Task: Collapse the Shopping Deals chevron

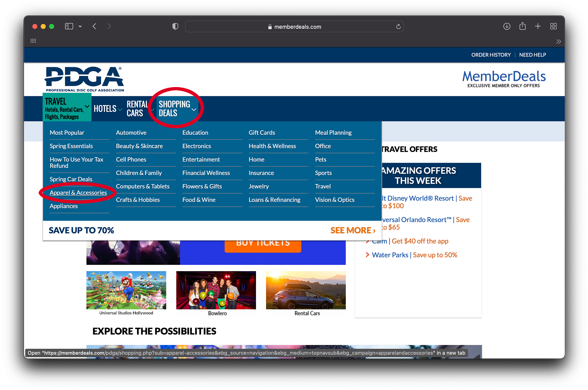Action: pyautogui.click(x=194, y=110)
